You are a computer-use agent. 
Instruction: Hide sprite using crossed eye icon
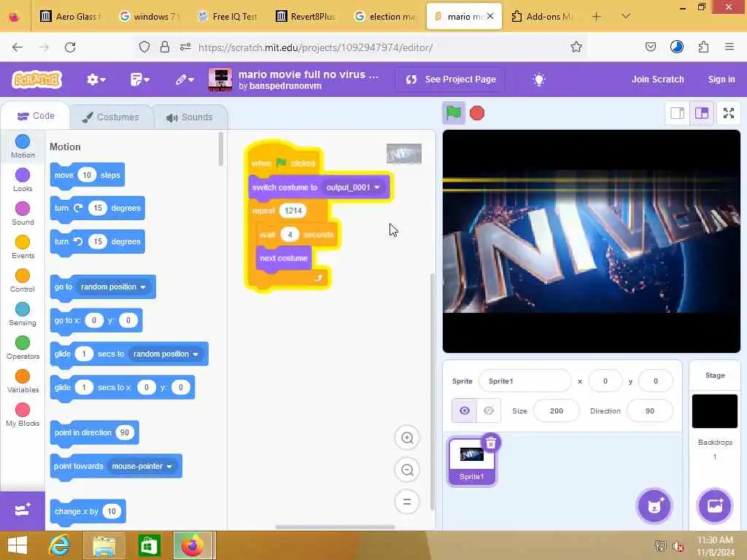pyautogui.click(x=489, y=411)
